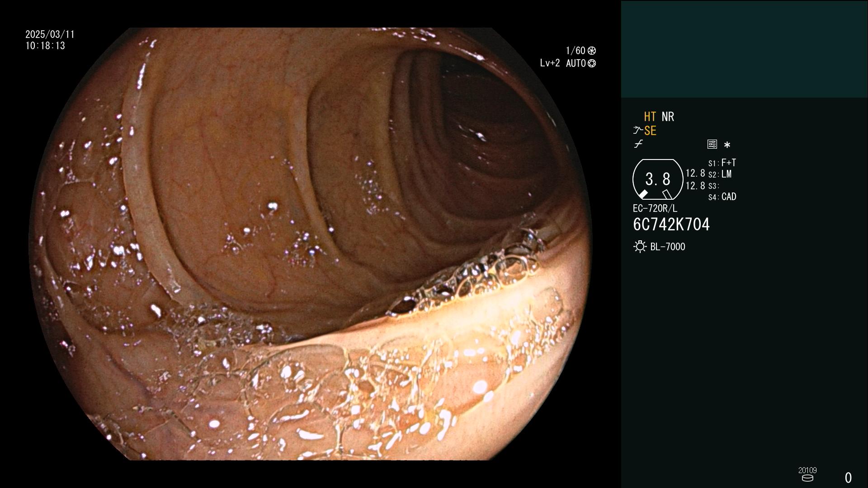Click the blank teal panel at top right
The height and width of the screenshot is (488, 868).
(744, 49)
